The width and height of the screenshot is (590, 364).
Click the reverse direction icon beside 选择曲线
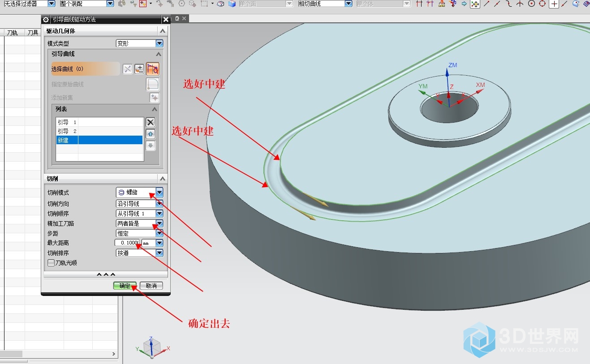(128, 69)
